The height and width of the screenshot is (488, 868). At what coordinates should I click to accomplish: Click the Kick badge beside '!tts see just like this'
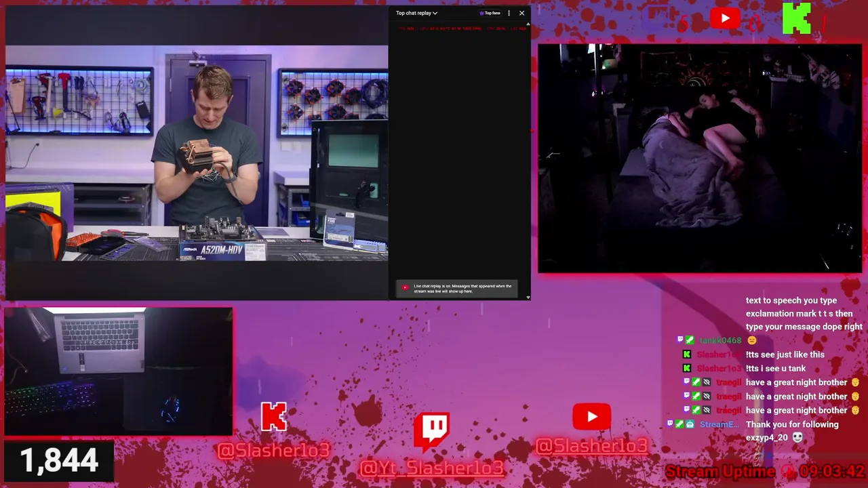coord(687,354)
